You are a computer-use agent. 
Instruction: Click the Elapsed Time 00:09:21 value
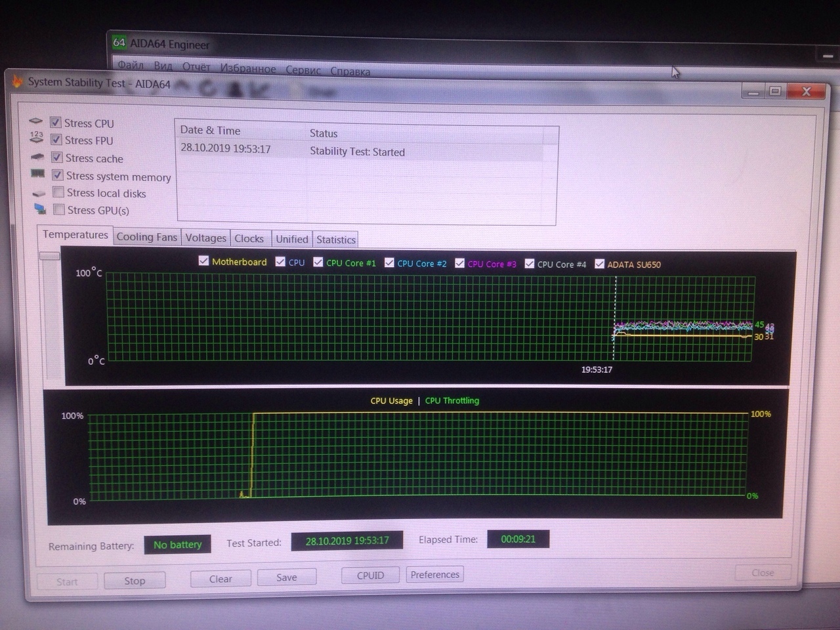click(x=518, y=539)
